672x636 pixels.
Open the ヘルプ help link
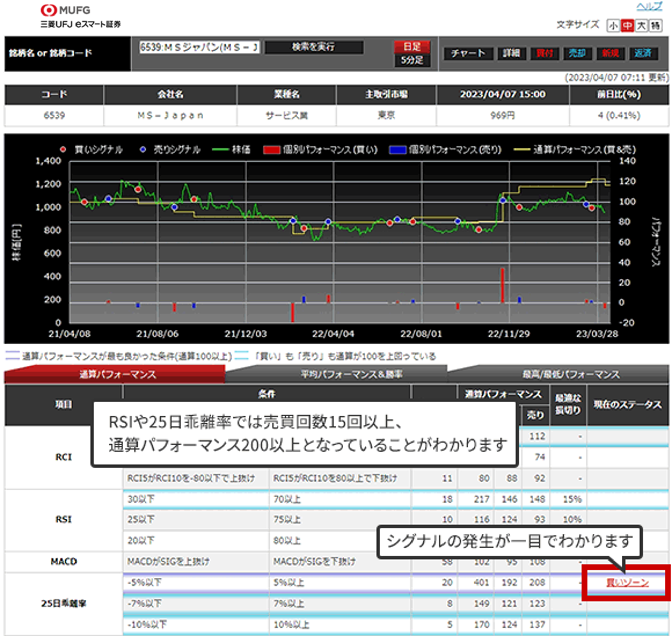coord(649,7)
